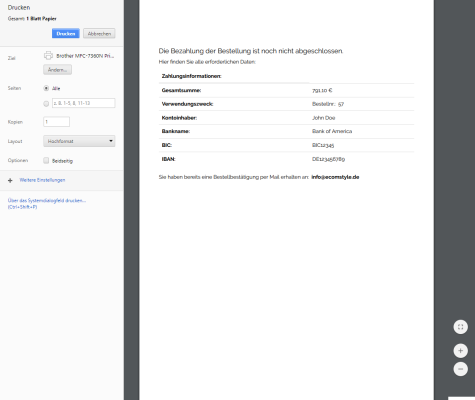Click the Zahlungsinformationen table header

tap(191, 76)
